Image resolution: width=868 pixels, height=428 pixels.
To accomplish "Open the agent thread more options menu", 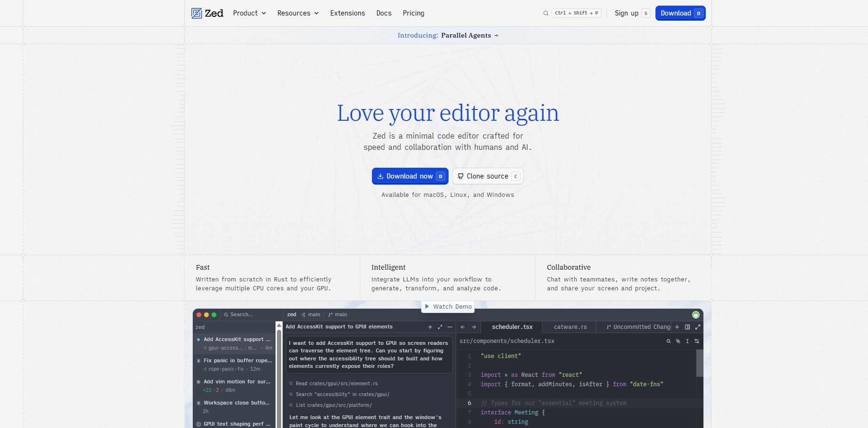I will (450, 327).
